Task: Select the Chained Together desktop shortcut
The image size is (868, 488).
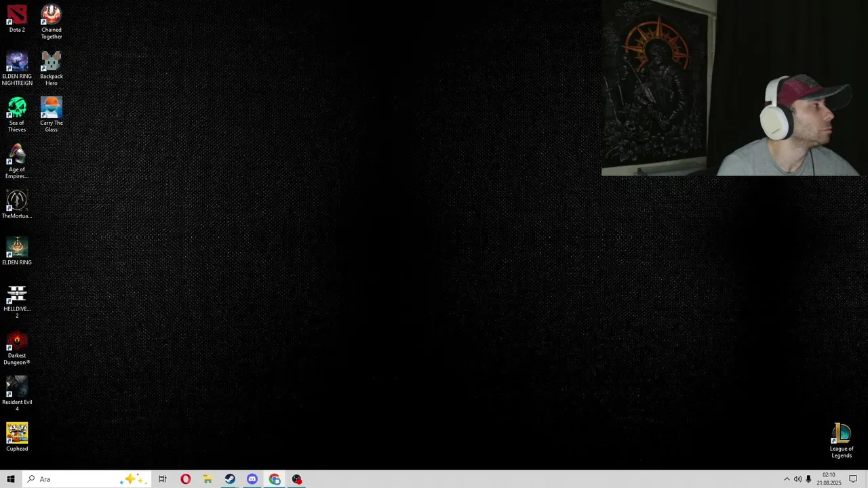Action: (x=52, y=22)
